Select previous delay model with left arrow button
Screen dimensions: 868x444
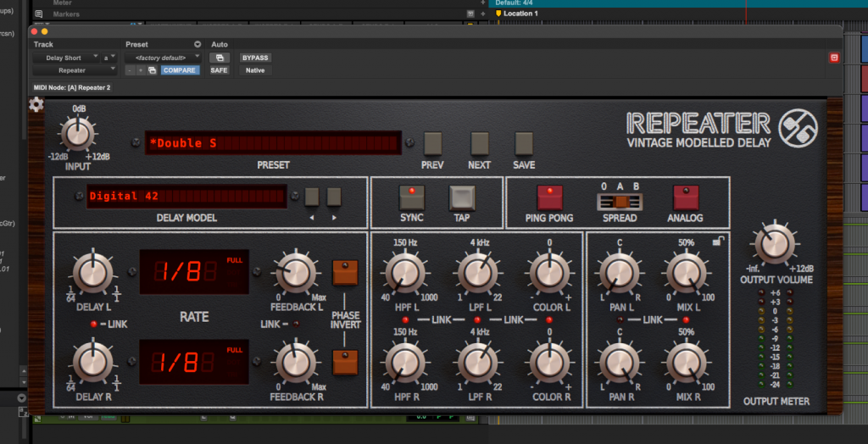pos(312,197)
